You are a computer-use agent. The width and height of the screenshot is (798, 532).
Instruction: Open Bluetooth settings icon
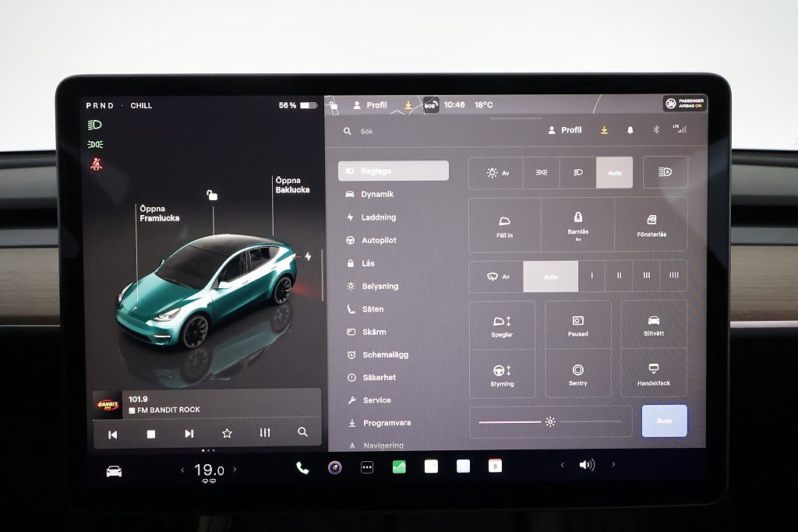tap(656, 130)
